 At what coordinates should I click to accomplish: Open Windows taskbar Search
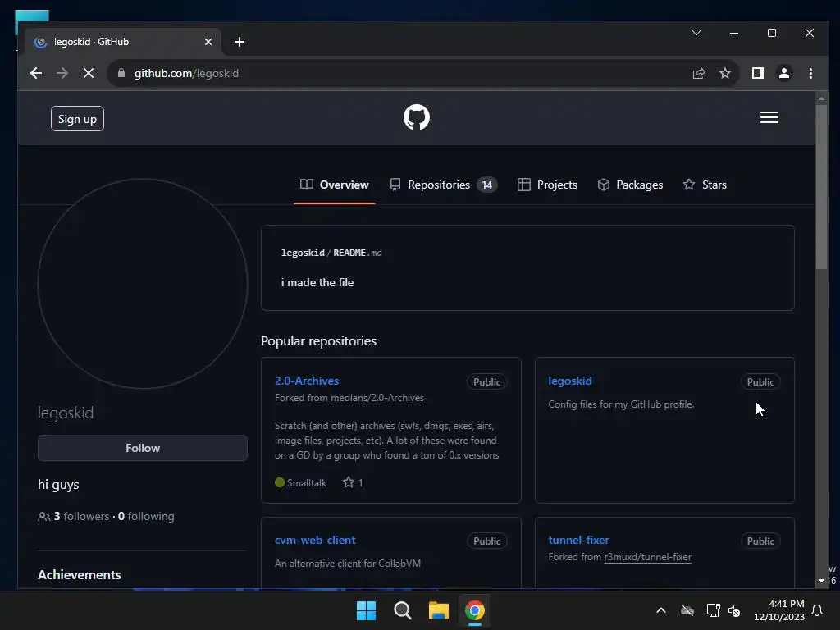pyautogui.click(x=402, y=610)
